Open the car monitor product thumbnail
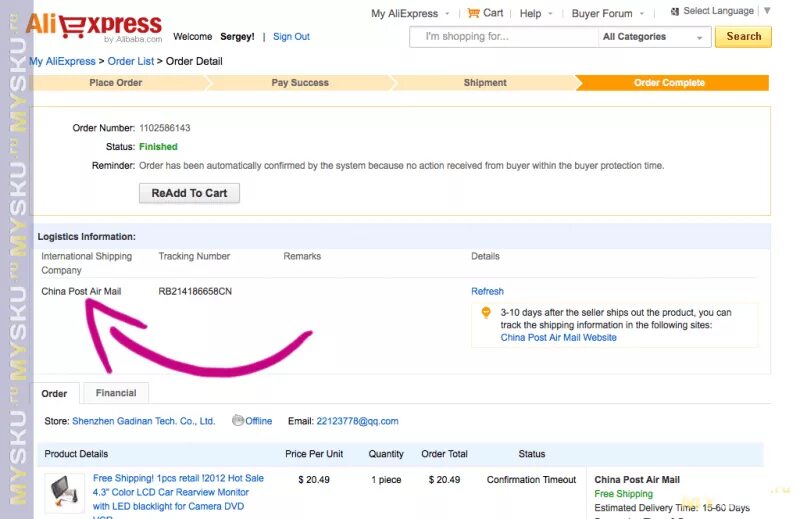Image resolution: width=800 pixels, height=519 pixels. (x=64, y=492)
